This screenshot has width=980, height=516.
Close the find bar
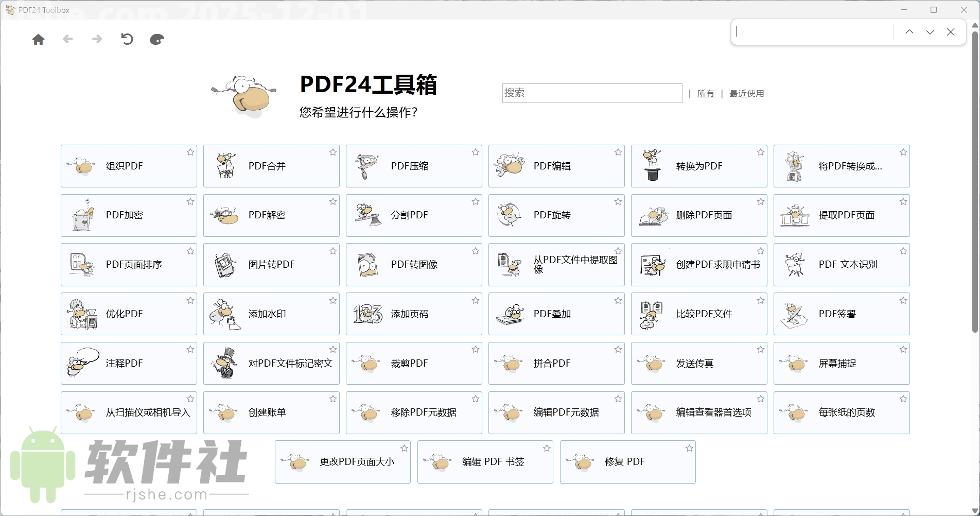[950, 31]
